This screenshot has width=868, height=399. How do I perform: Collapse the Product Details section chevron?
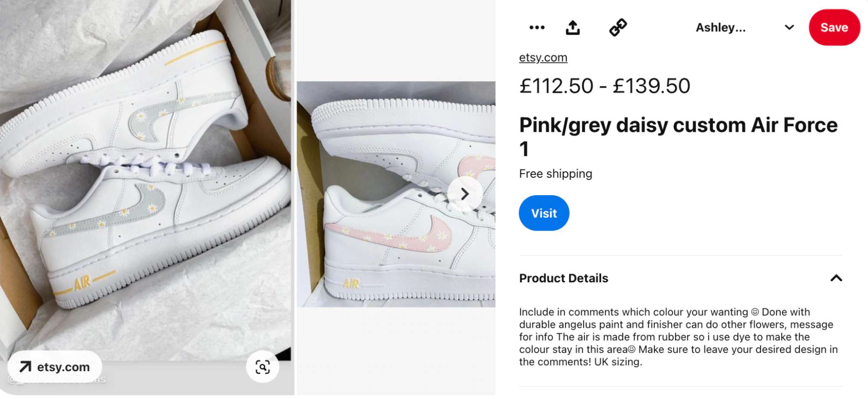click(836, 278)
